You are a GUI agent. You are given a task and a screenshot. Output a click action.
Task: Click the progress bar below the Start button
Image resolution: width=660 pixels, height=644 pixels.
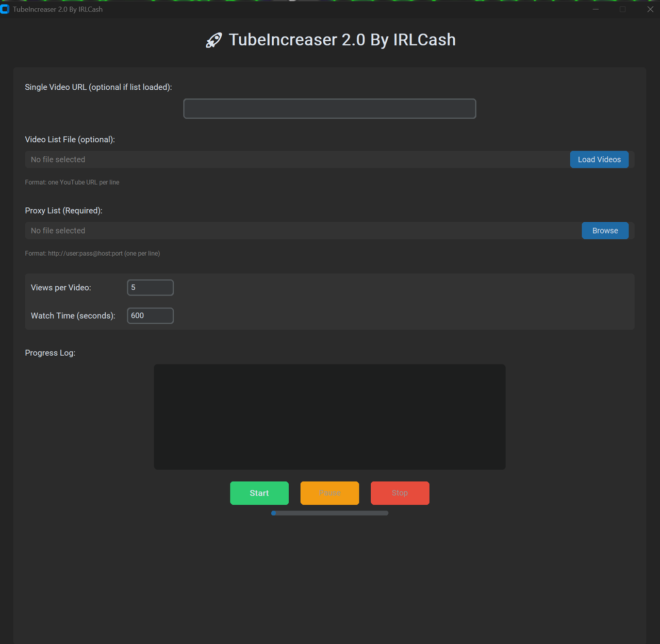click(x=329, y=513)
